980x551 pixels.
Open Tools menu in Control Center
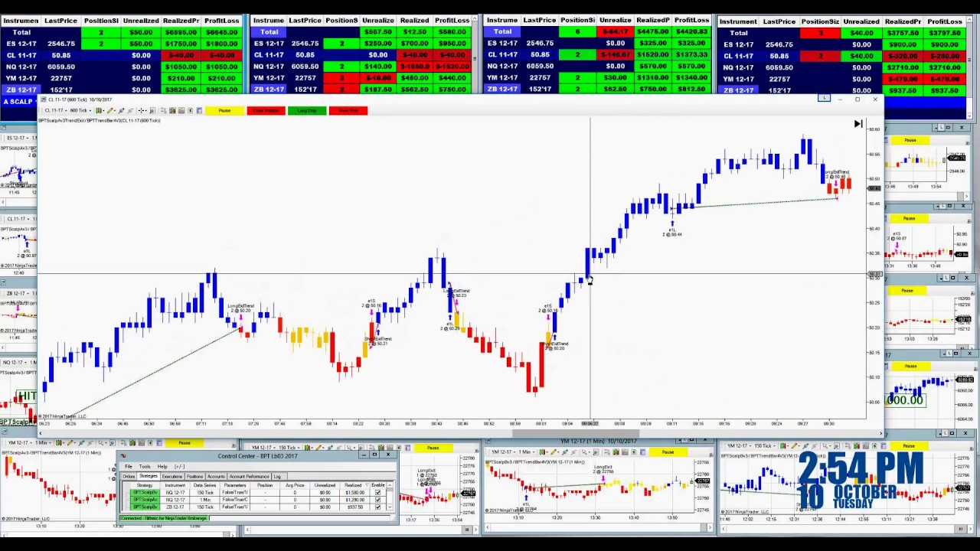(x=145, y=467)
